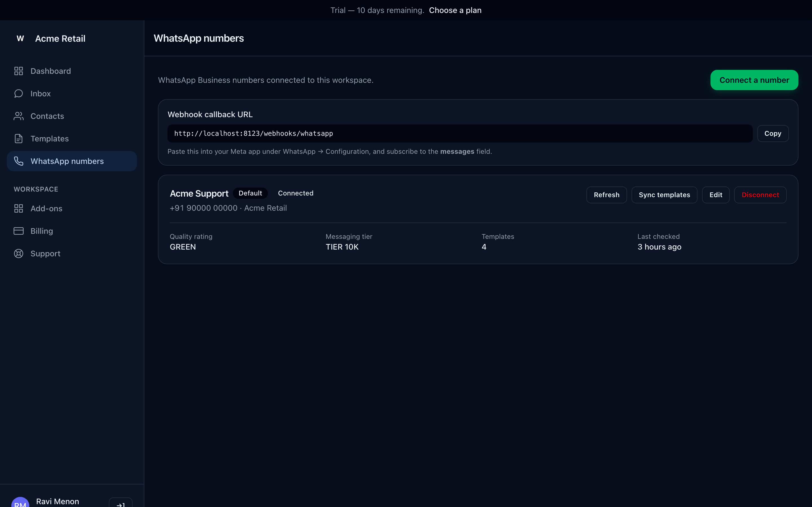The image size is (812, 507).
Task: Copy the webhook callback URL
Action: [773, 134]
